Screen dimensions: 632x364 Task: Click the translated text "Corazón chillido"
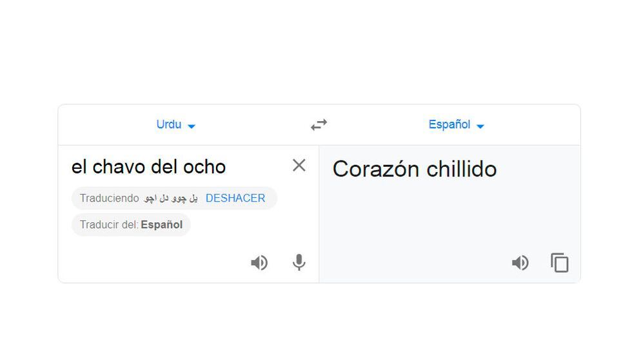pos(414,169)
